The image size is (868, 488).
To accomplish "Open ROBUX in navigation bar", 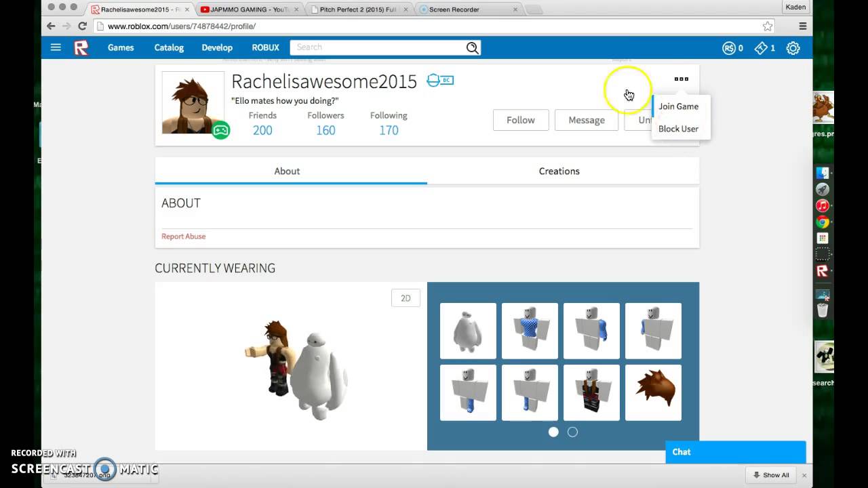I will click(x=265, y=47).
